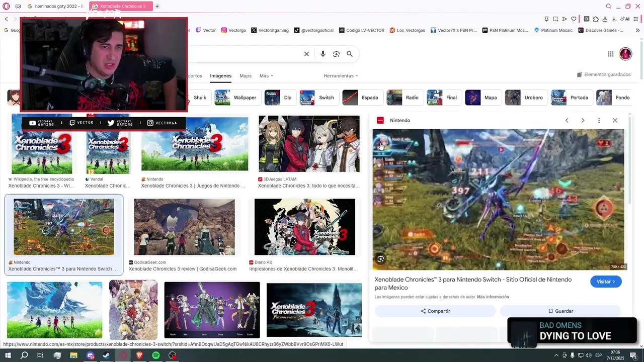Filter results by the Radio chip
This screenshot has width=644, height=362.
[x=404, y=98]
